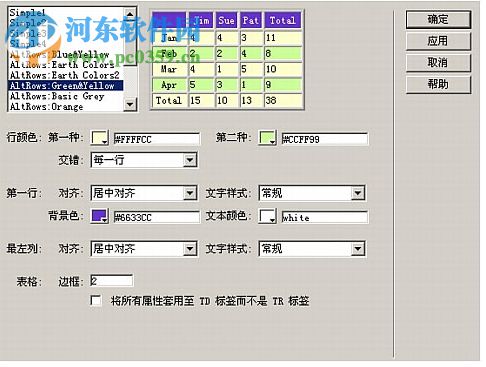Select AltRows:Blue&Yellow preset
486x367 pixels.
pyautogui.click(x=66, y=54)
